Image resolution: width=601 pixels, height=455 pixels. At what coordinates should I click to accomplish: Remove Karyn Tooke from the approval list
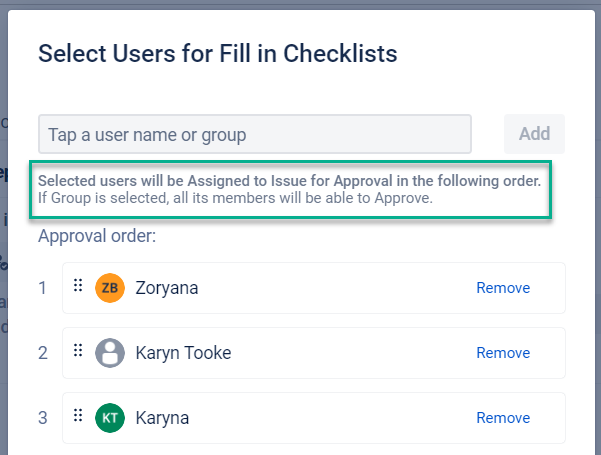pos(502,353)
